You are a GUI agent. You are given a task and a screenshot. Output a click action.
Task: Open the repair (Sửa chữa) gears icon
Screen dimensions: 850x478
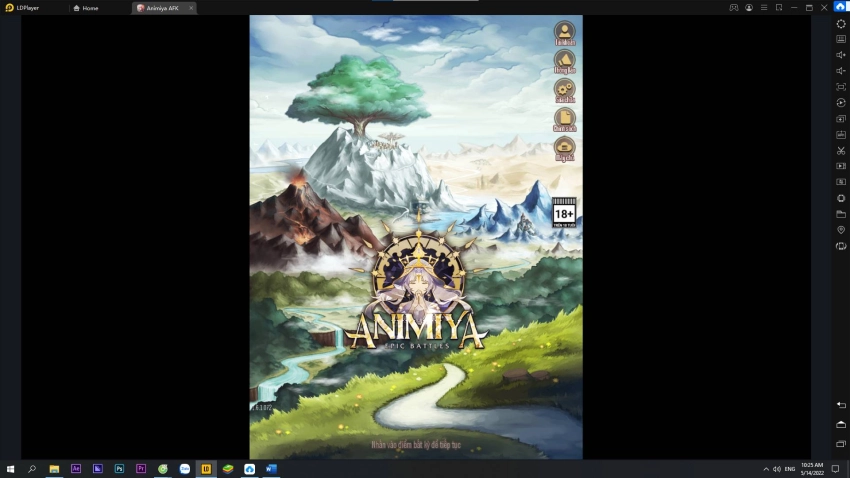564,91
